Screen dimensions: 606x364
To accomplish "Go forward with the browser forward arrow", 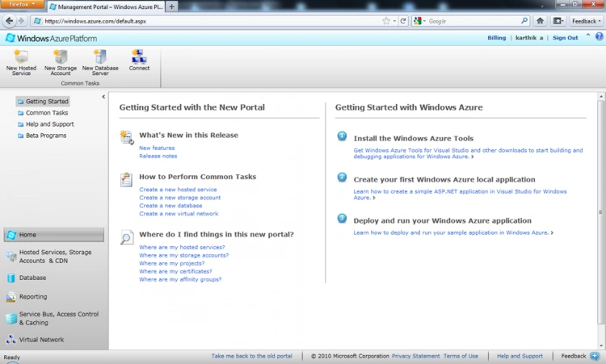I will coord(21,21).
